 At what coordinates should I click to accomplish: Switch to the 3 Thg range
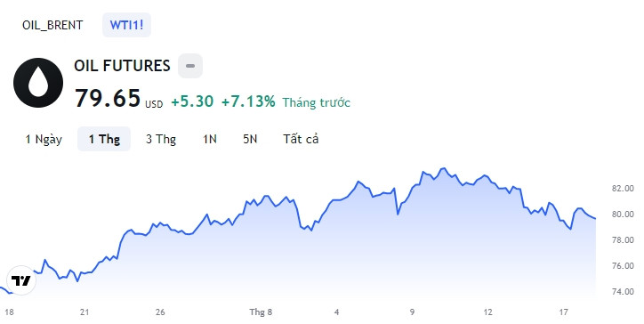[x=161, y=139]
